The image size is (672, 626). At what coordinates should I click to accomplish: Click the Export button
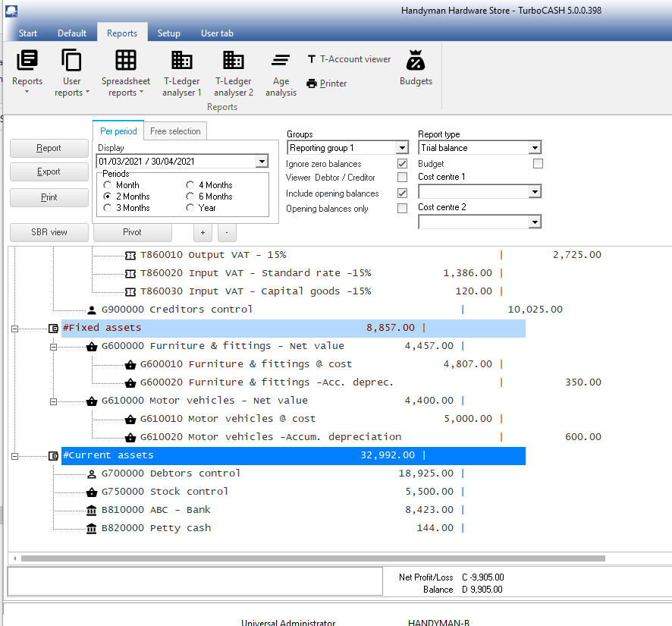[x=49, y=172]
